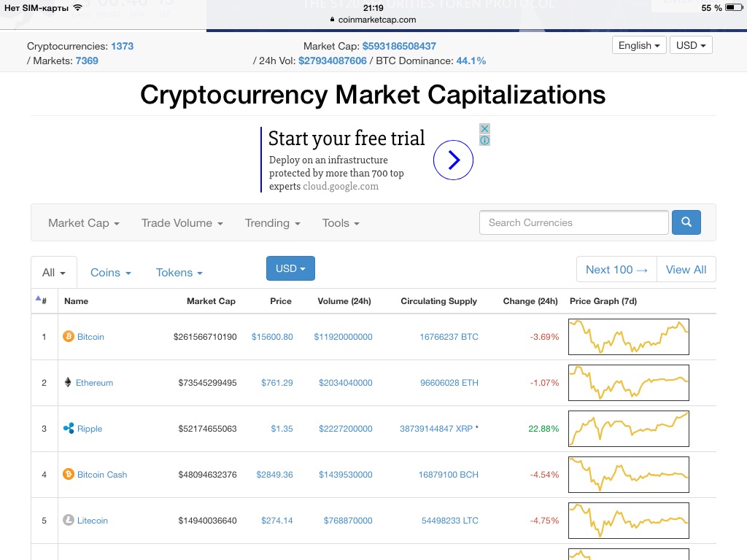Click Ethereum supply 96606028 ETH
Viewport: 747px width, 560px height.
pyautogui.click(x=449, y=382)
